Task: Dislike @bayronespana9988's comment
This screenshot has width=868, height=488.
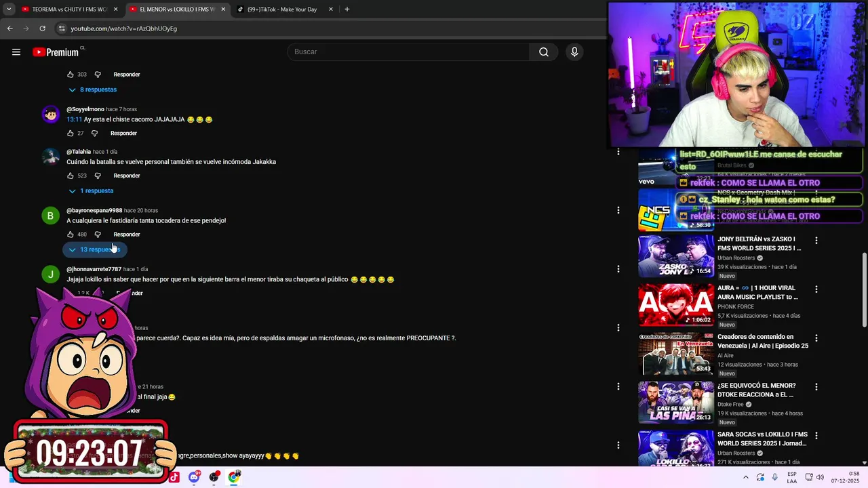Action: tap(98, 235)
